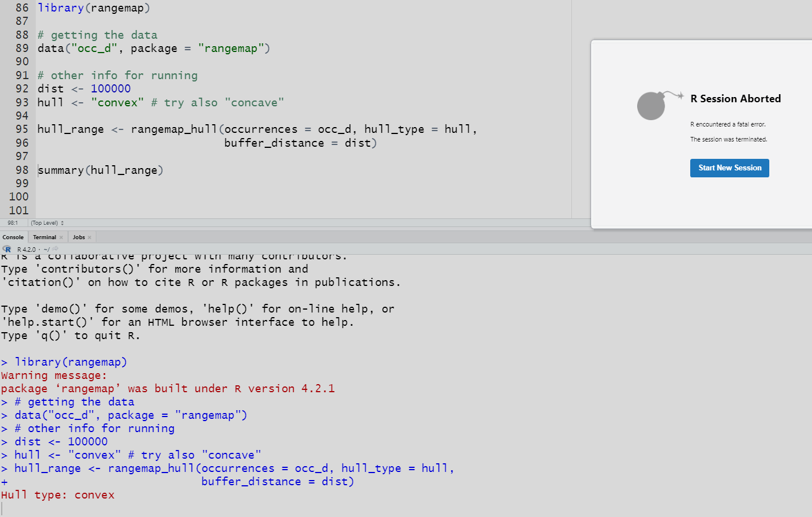This screenshot has width=812, height=517.
Task: Click 'R encountered a fatal error.' text
Action: tap(728, 124)
